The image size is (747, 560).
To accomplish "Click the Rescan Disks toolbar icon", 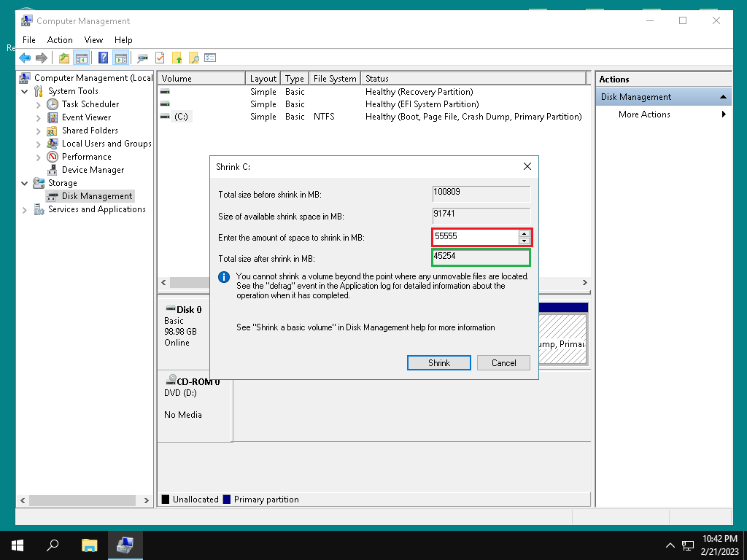I will coord(142,58).
